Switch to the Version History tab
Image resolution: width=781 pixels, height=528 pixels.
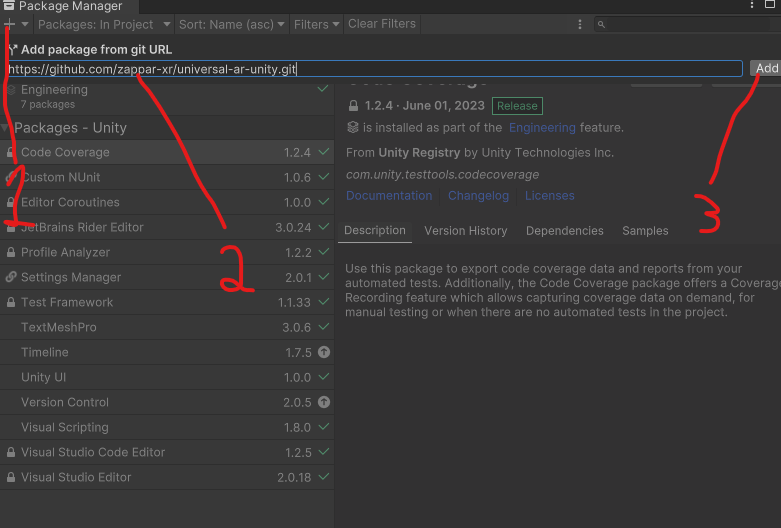click(x=465, y=231)
